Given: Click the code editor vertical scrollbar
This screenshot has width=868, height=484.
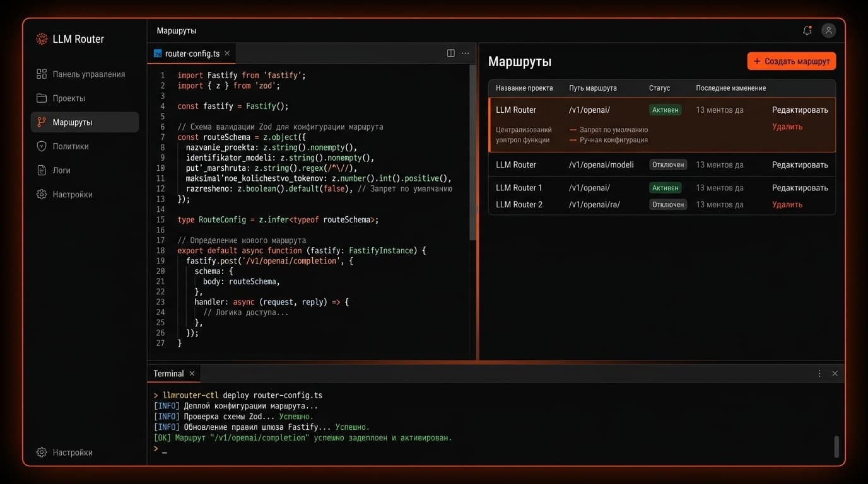Looking at the screenshot, I should [472, 151].
